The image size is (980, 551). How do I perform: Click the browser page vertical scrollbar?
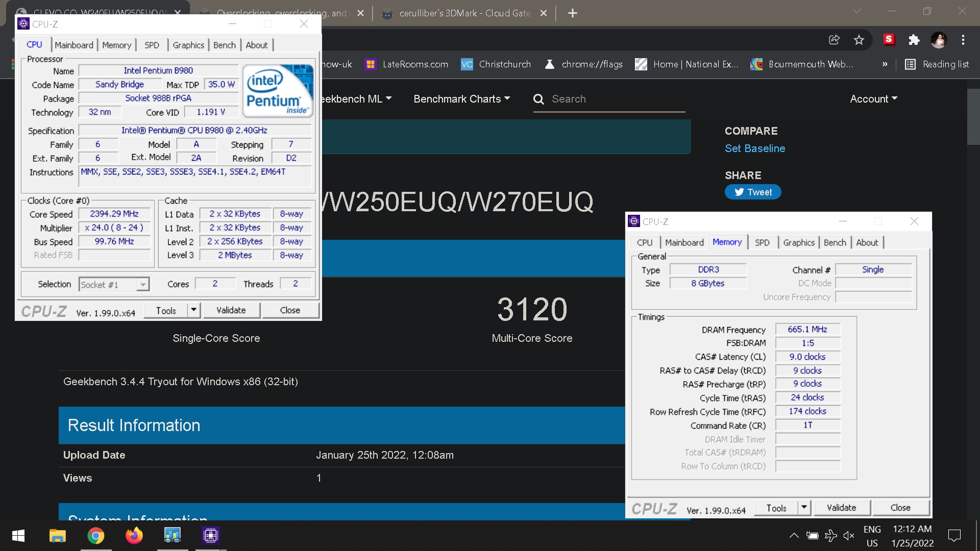973,117
